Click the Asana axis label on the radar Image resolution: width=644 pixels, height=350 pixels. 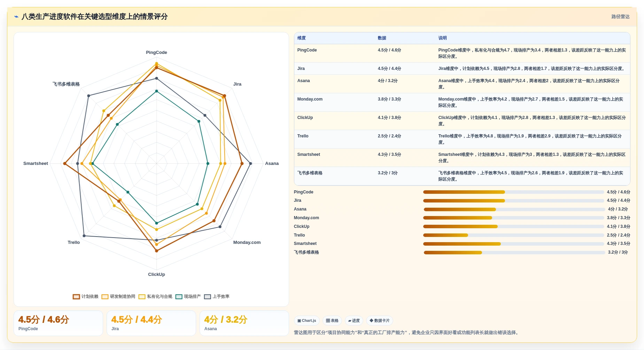pos(272,164)
